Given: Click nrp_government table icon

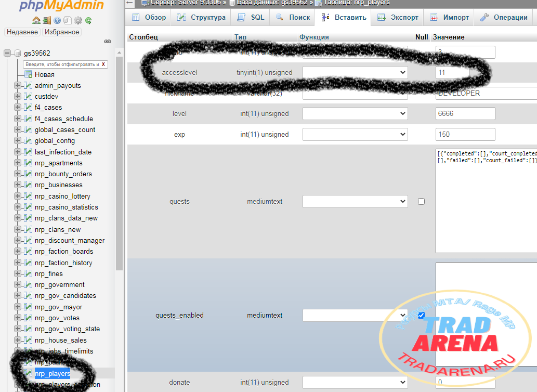Looking at the screenshot, I should point(28,285).
